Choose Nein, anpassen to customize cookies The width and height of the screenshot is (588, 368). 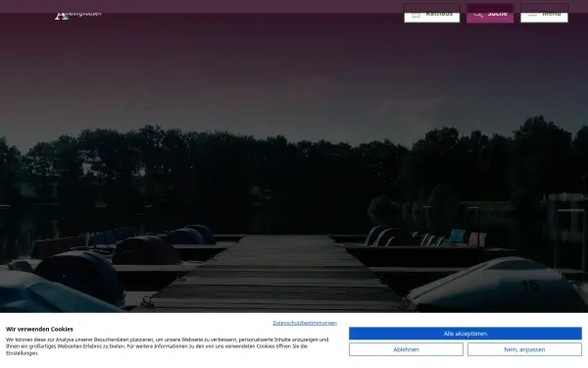pos(524,349)
